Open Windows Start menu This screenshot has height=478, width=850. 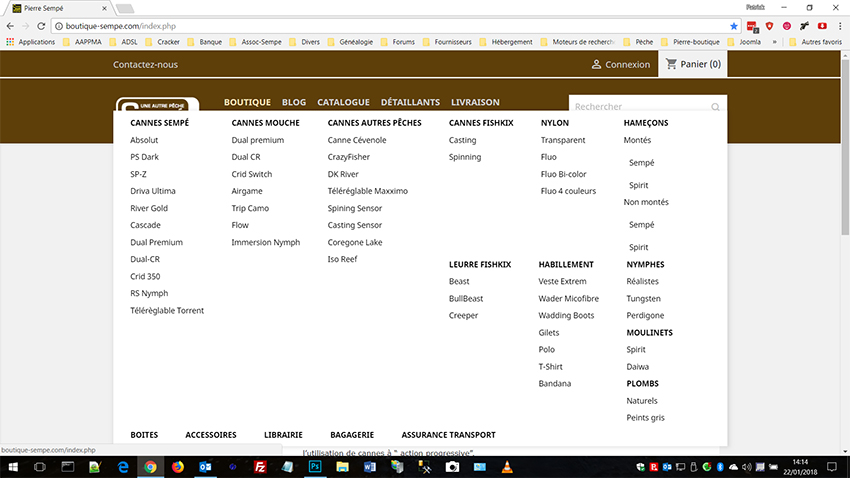pyautogui.click(x=12, y=467)
